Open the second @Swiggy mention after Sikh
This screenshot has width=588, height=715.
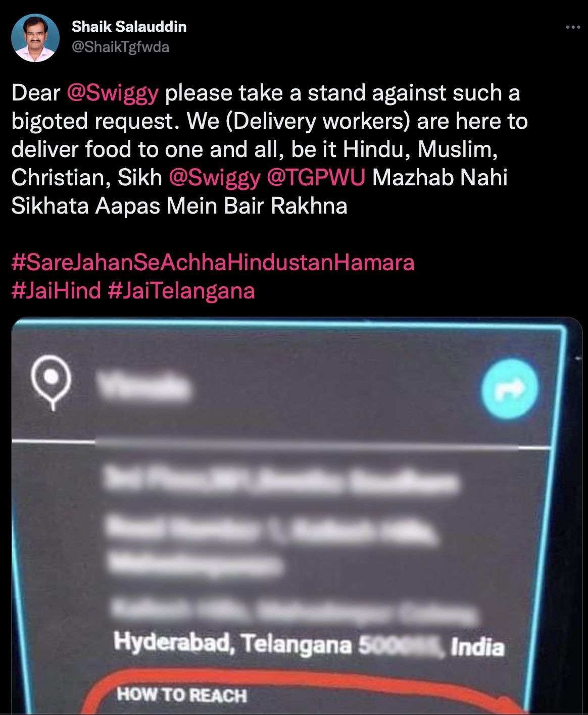point(215,178)
